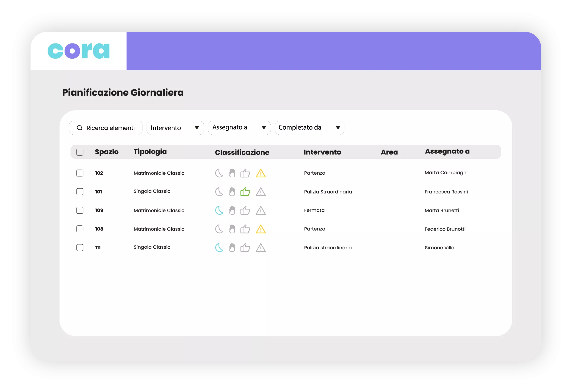
Task: Open the Intervento filter dropdown
Action: [x=175, y=128]
